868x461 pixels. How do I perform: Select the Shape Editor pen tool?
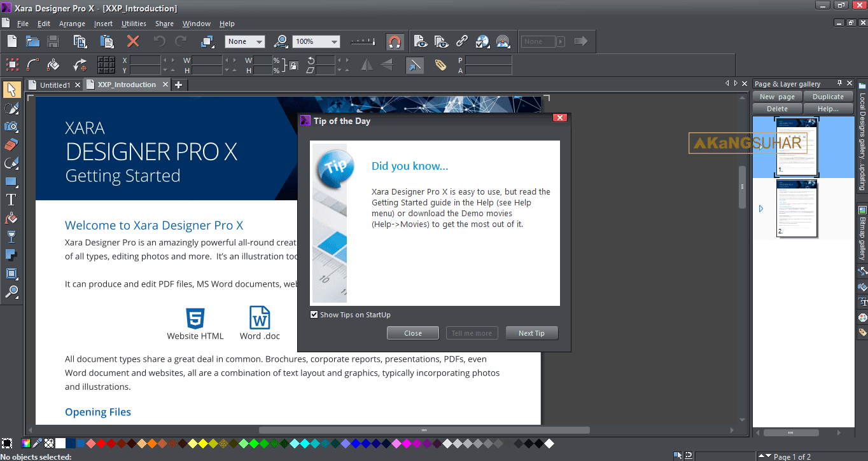[11, 163]
